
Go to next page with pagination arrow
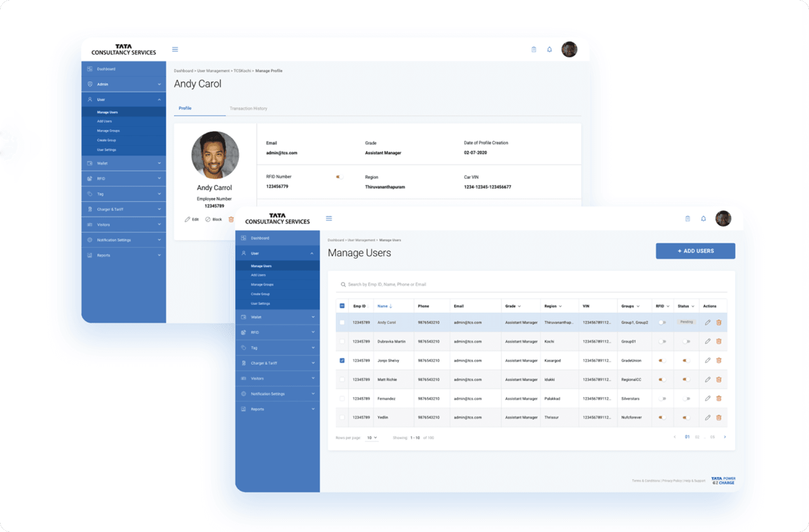[724, 437]
